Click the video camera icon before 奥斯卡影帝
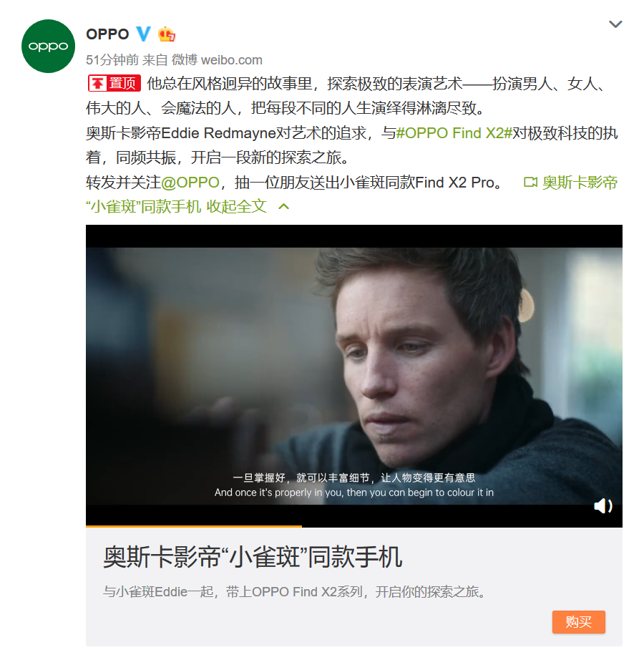 [x=530, y=182]
